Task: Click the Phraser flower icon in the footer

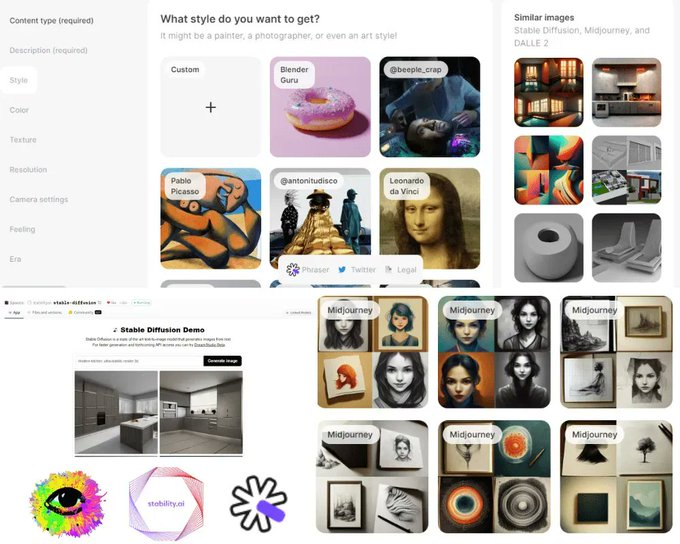Action: [293, 269]
